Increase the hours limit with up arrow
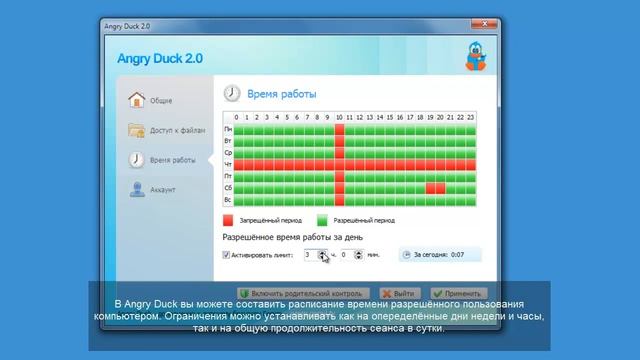 322,252
